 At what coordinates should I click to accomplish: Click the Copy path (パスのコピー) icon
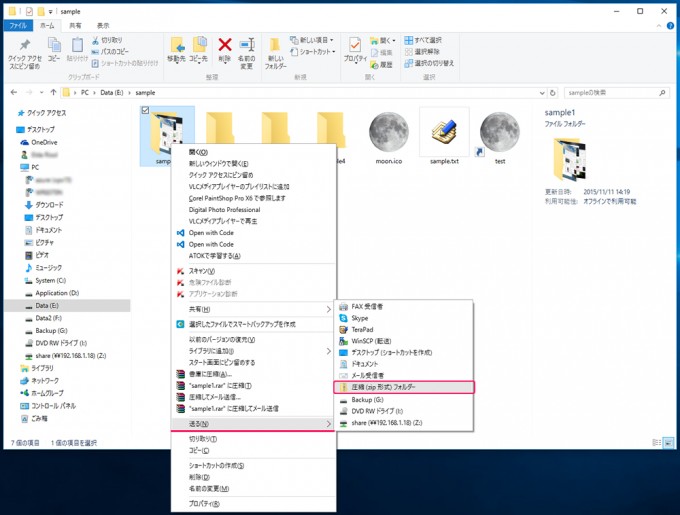tap(95, 52)
